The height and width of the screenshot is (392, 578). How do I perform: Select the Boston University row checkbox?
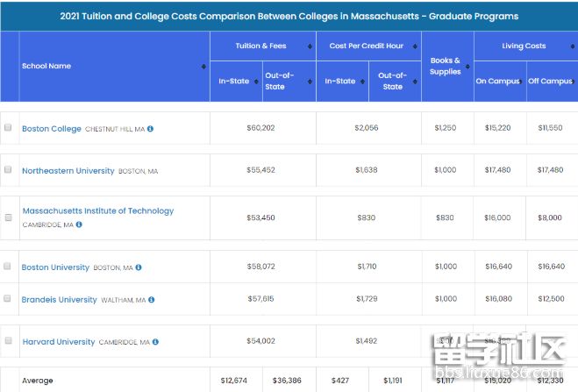click(7, 266)
